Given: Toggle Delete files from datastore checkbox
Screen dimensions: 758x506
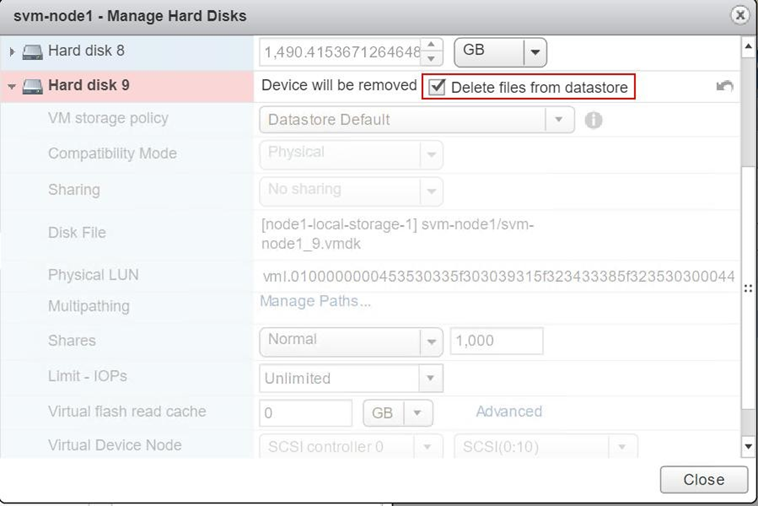Looking at the screenshot, I should coord(437,87).
